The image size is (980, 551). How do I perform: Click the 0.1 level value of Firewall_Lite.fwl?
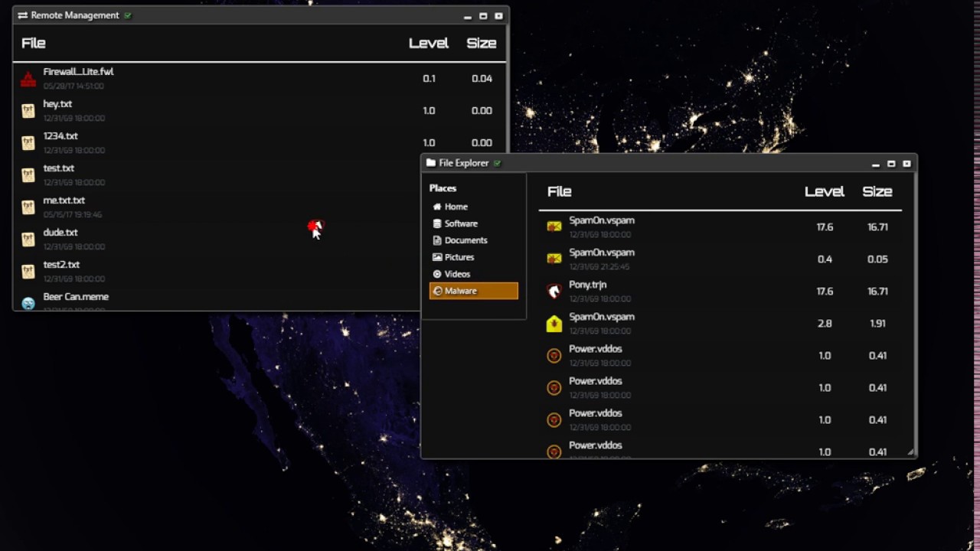click(x=429, y=79)
